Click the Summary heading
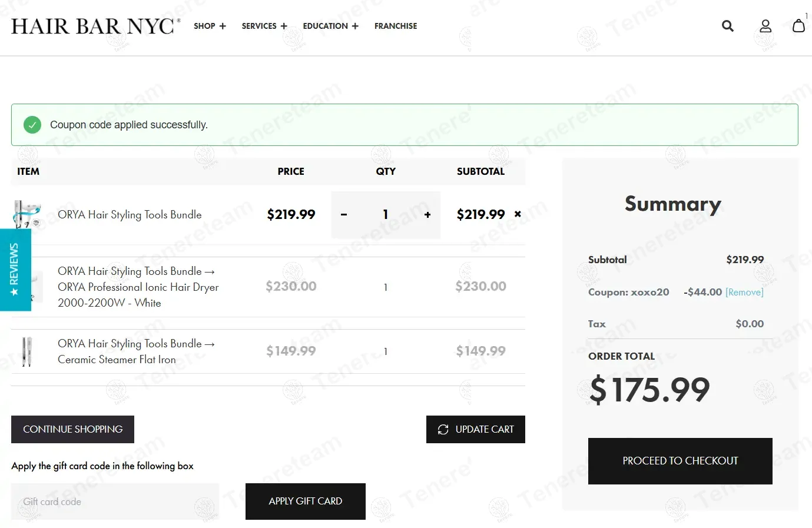Viewport: 812px width, 528px height. coord(673,204)
